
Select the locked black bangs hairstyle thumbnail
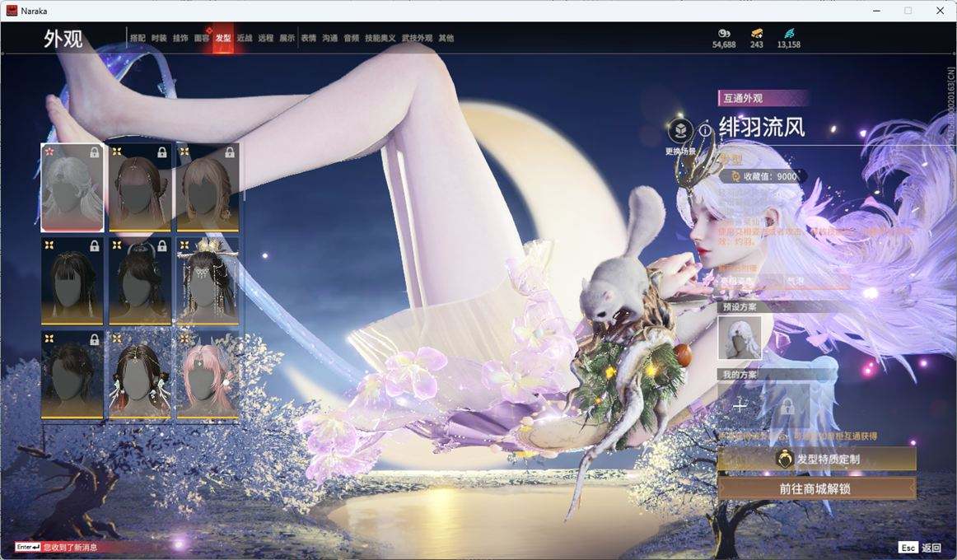coord(72,281)
